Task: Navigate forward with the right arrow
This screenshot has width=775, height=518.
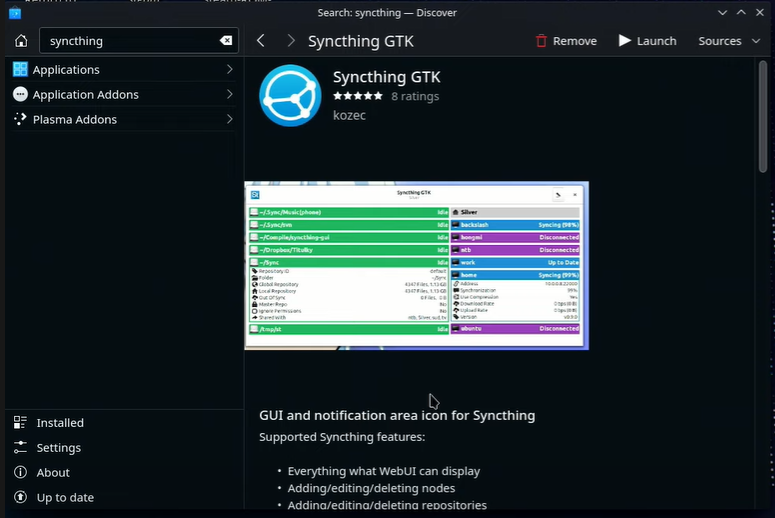Action: [x=291, y=41]
